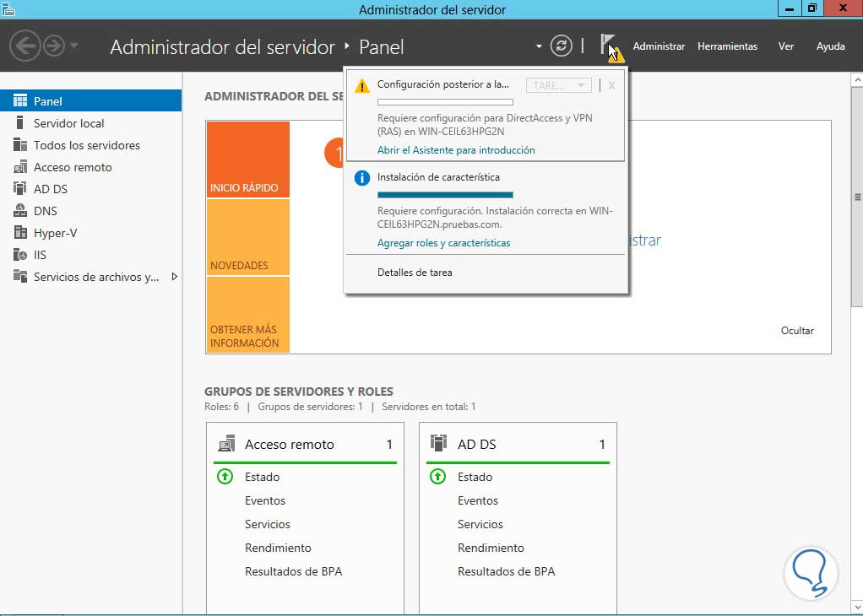This screenshot has height=616, width=863.
Task: Open the TARE... dropdown in notification
Action: click(x=558, y=85)
